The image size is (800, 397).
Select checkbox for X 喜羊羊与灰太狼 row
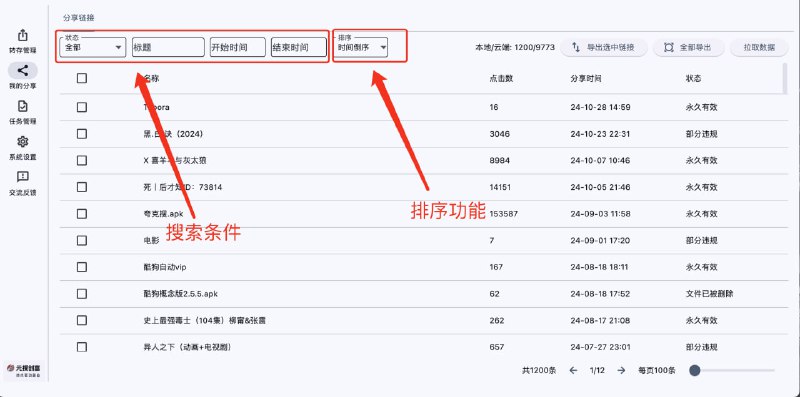82,160
